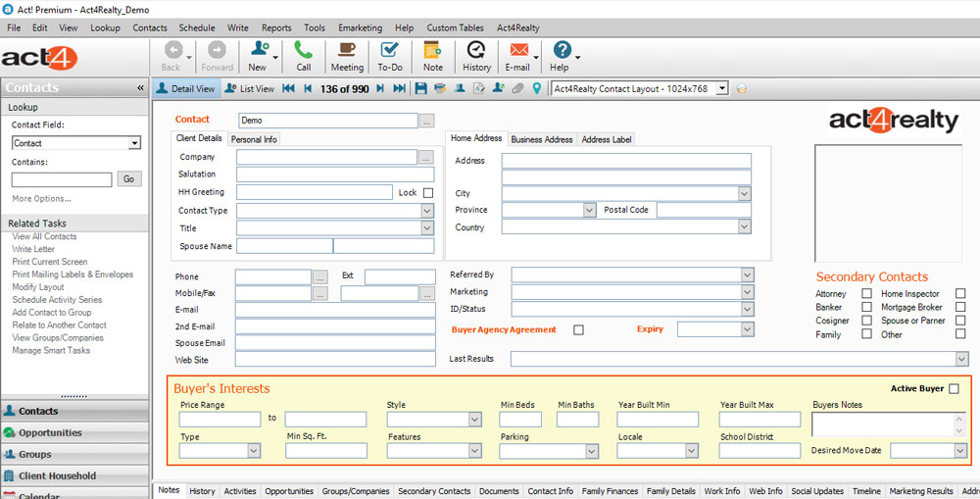Check the Attorney secondary contact box

pyautogui.click(x=867, y=293)
